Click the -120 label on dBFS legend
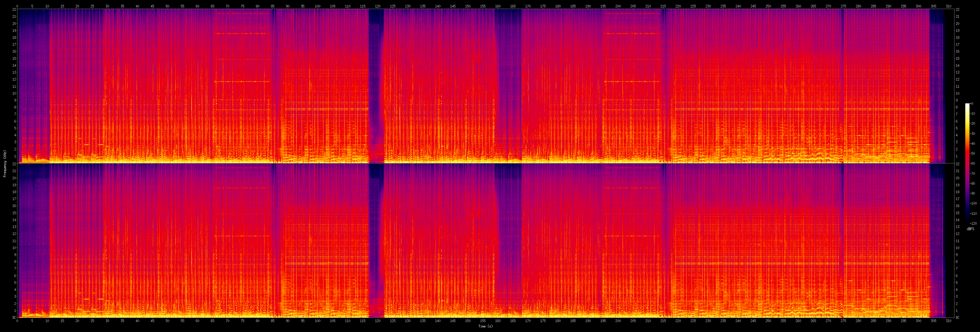The image size is (980, 332). 972,223
